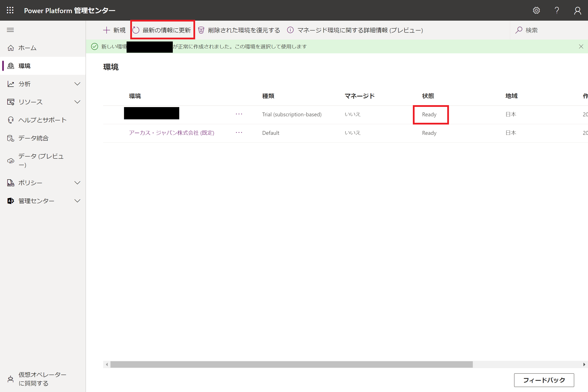588x392 pixels.
Task: Expand the 管理センター menu chevron
Action: pos(77,201)
